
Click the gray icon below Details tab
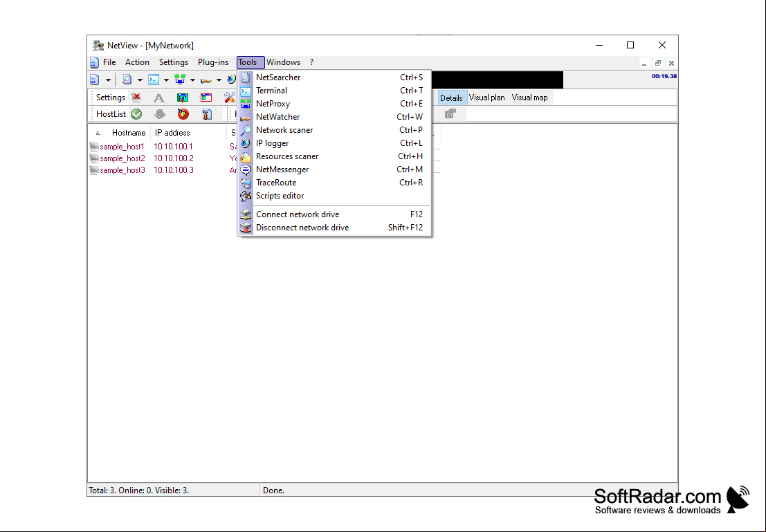tap(450, 114)
